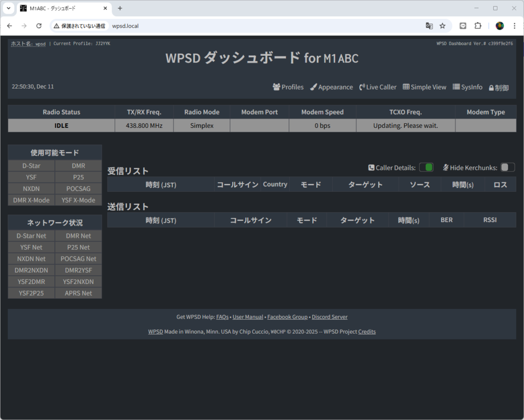
Task: Open the Chrome extensions puzzle icon
Action: 478,26
